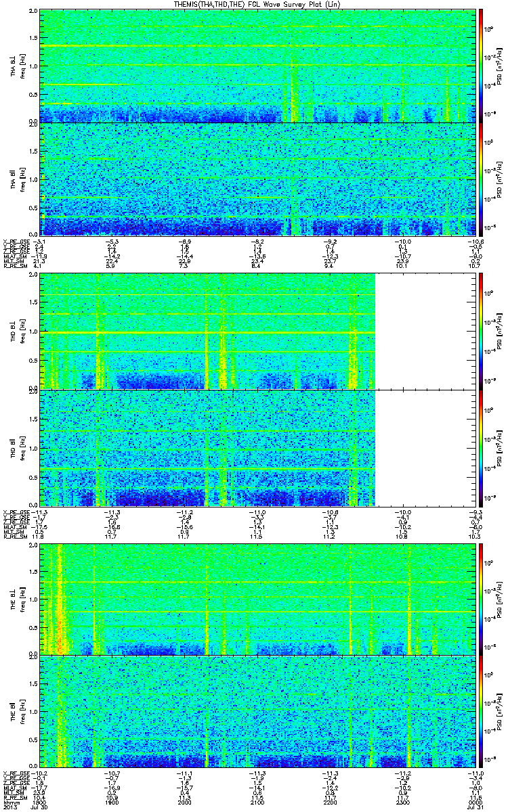Click the 1.0 frequency tick of THD B-perpendicular
This screenshot has width=508, height=812.
34,332
